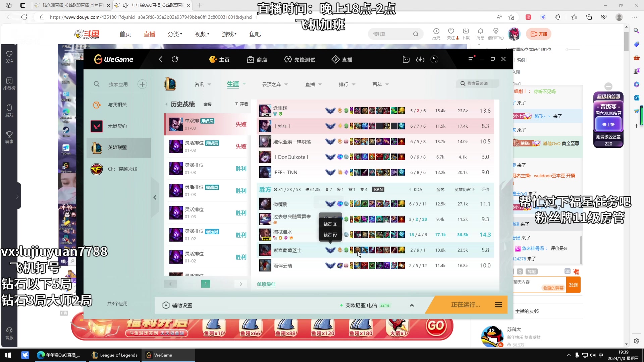Open 先锋测试 tab in WeGame
This screenshot has width=644, height=362.
tap(300, 60)
